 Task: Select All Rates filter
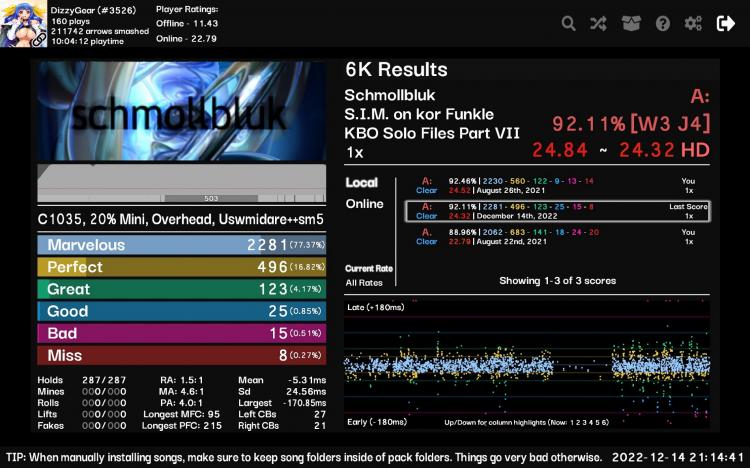point(364,283)
